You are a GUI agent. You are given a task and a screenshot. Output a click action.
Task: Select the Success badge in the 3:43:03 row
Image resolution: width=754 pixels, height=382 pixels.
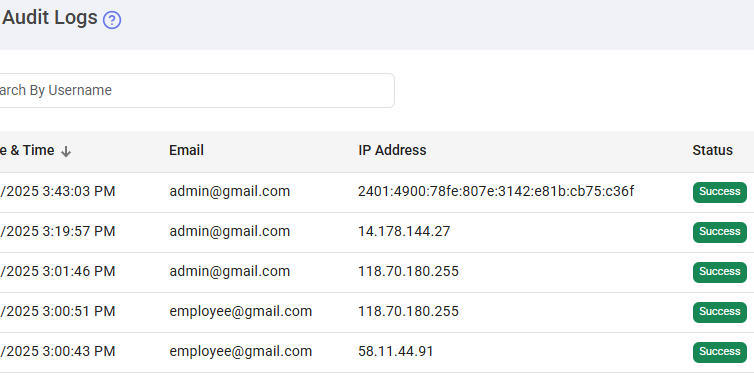pyautogui.click(x=719, y=192)
